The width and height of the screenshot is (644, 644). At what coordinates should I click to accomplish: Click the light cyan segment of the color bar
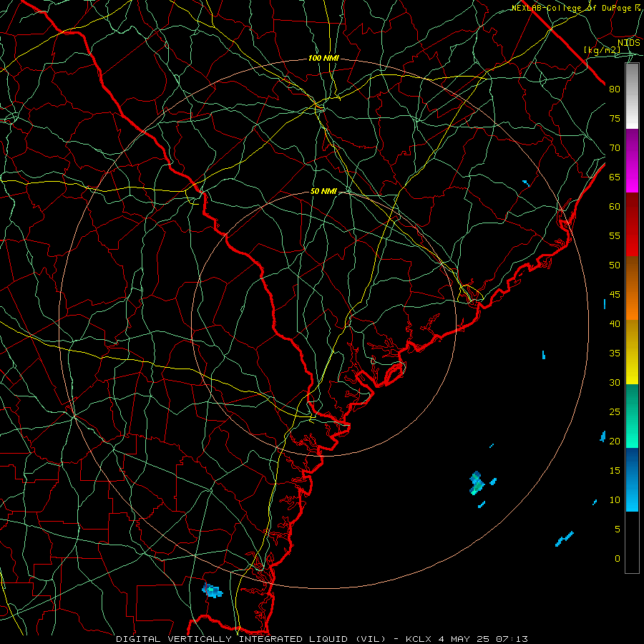[x=632, y=496]
